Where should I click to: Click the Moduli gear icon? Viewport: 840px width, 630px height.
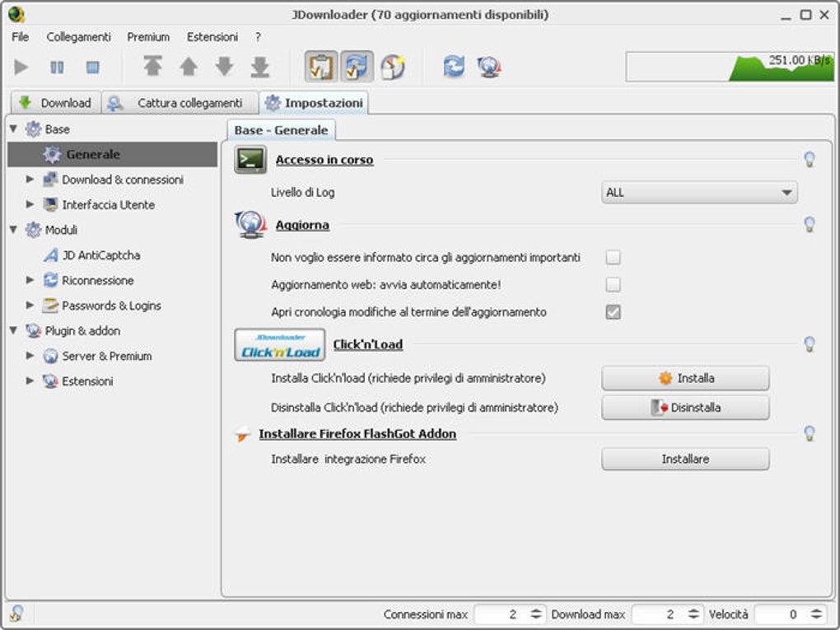click(x=33, y=230)
